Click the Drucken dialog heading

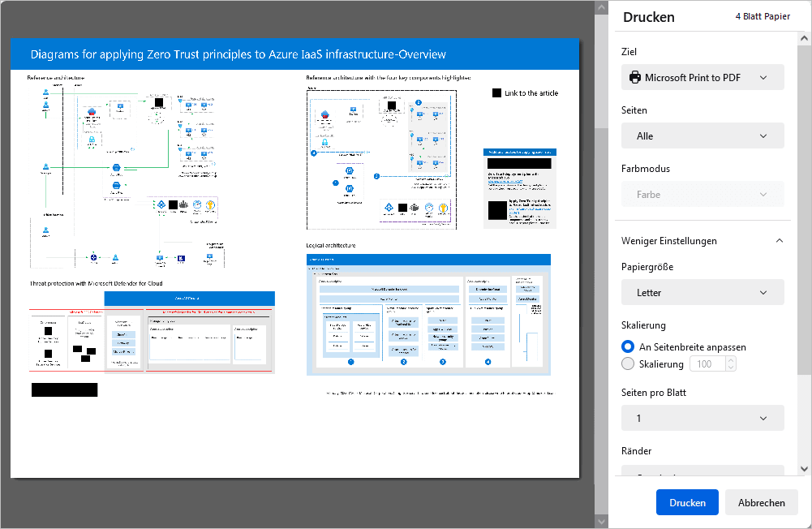(648, 17)
